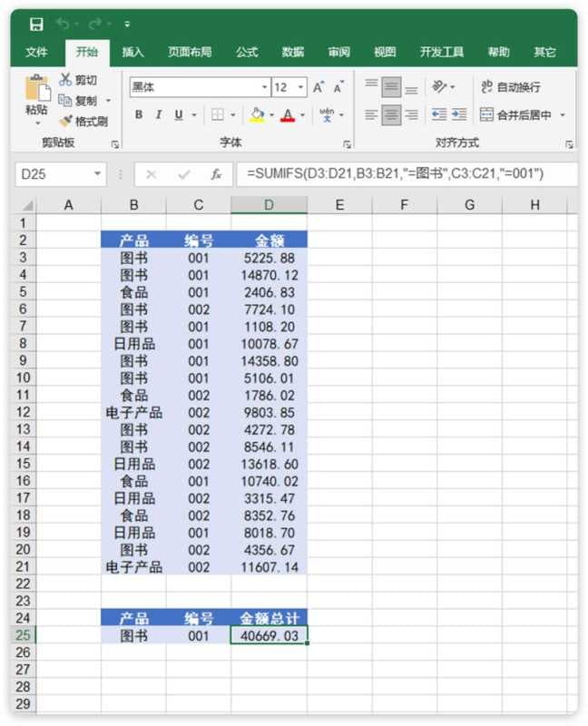Open the Quick Access Toolbar customize menu

(x=127, y=25)
